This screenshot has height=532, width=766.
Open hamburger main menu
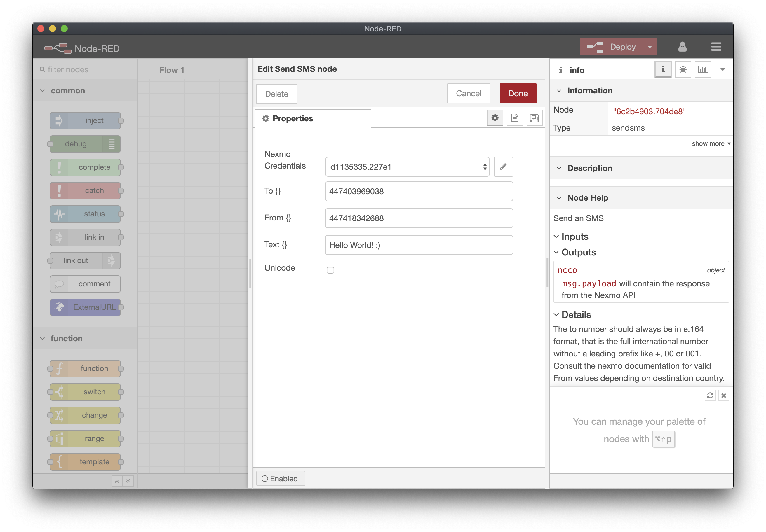716,47
